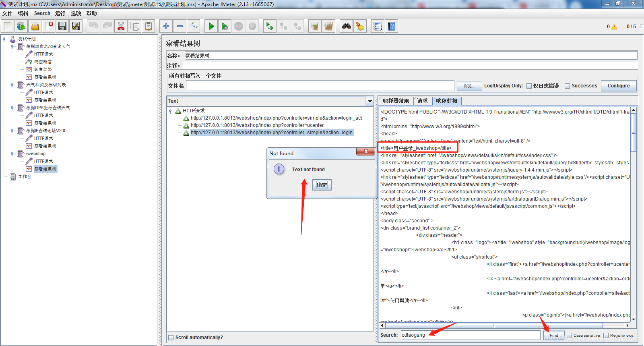Open the 文件 menu
The image size is (644, 346).
click(x=8, y=13)
